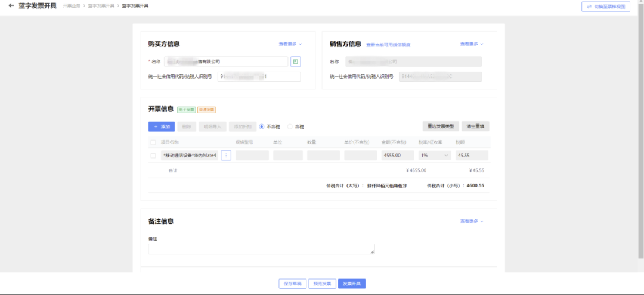Image resolution: width=644 pixels, height=295 pixels.
Task: Open the buyer lookup icon next to 名称
Action: click(x=295, y=61)
